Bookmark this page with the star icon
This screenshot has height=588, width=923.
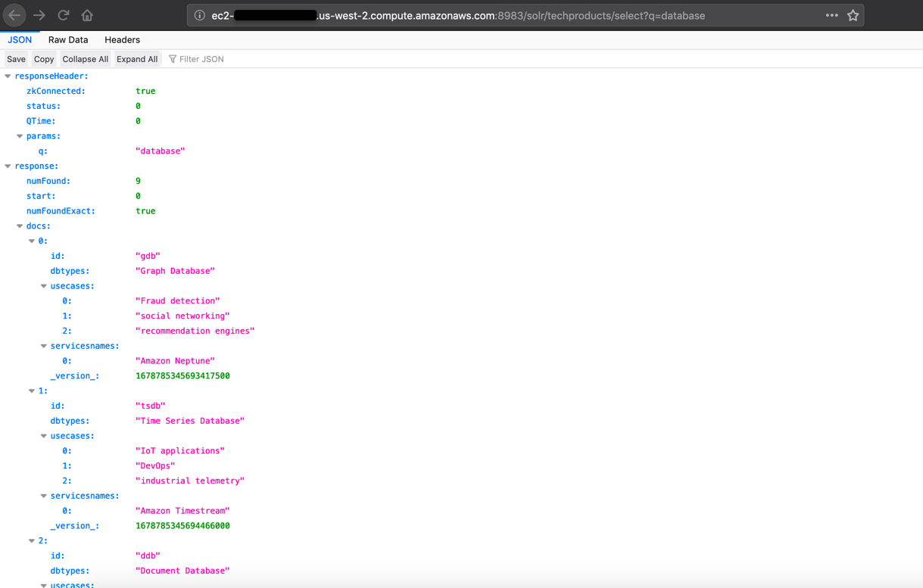coord(852,15)
